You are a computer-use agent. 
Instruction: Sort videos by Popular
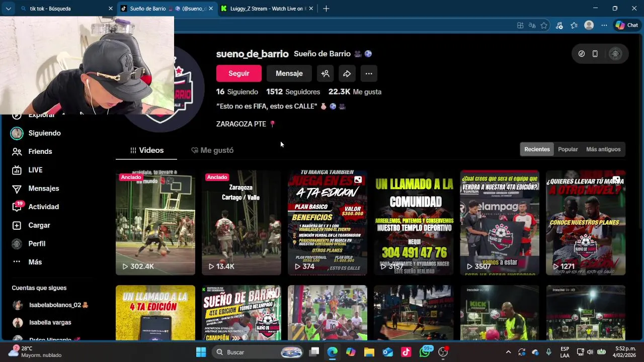(568, 149)
